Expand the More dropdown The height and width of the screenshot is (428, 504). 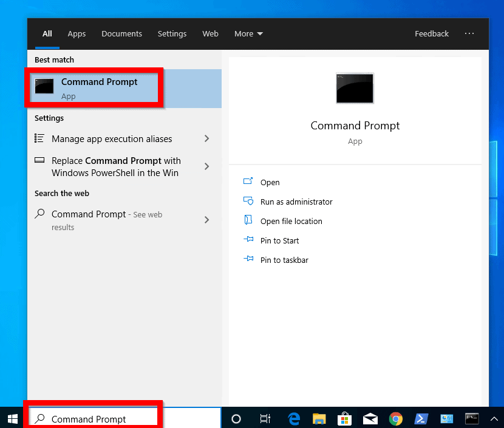[248, 34]
